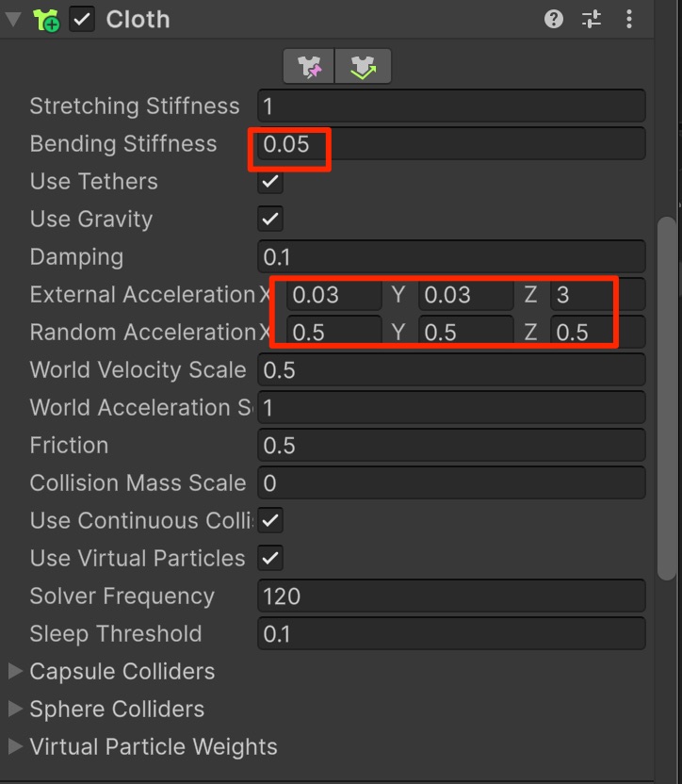Click the Inspector vertical scrollbar

coord(667,396)
